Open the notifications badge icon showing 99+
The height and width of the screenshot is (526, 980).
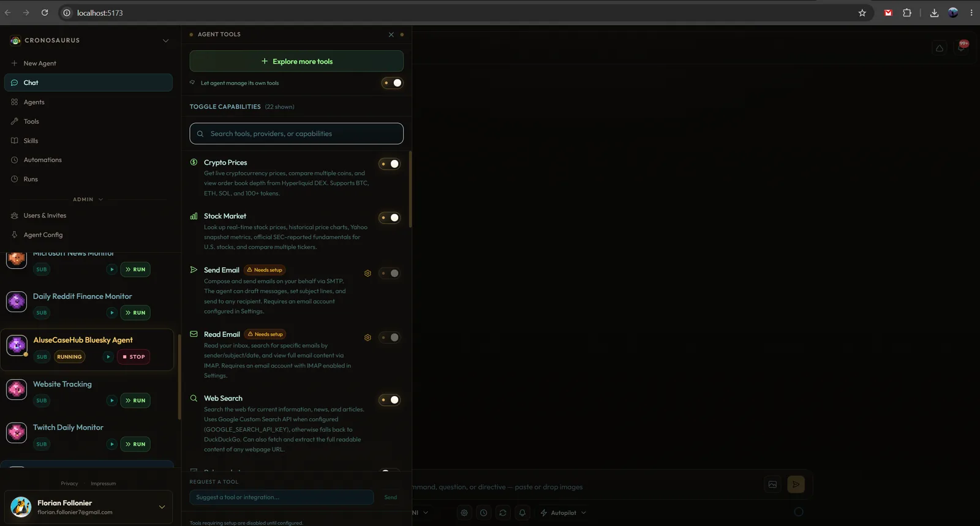click(962, 47)
